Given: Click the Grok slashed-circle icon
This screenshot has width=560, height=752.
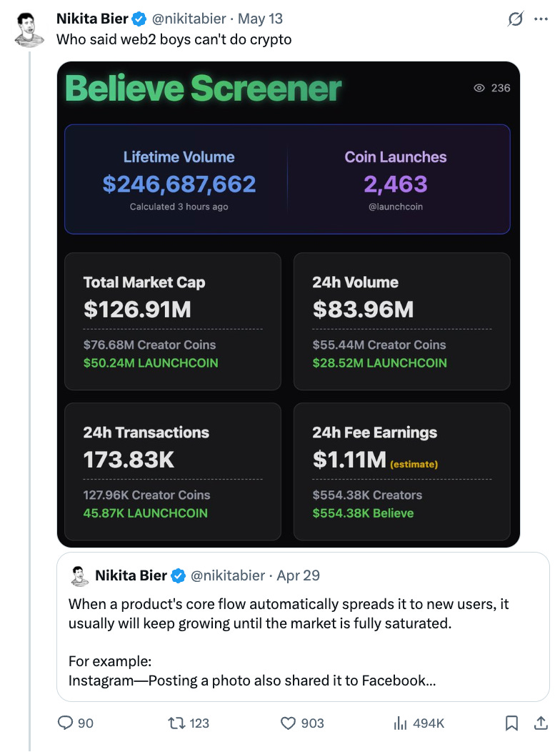Looking at the screenshot, I should pos(516,19).
